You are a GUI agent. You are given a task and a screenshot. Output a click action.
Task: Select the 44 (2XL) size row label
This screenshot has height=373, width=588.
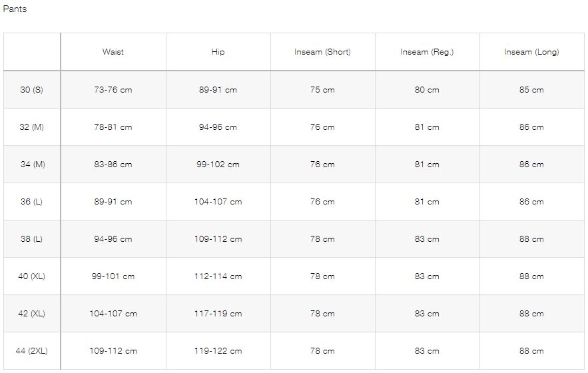click(x=31, y=351)
